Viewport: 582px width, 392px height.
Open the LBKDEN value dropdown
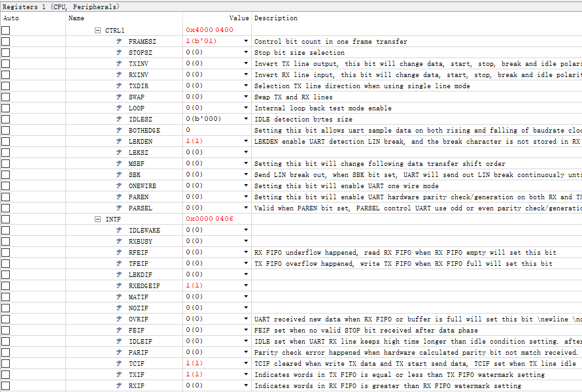tap(246, 141)
